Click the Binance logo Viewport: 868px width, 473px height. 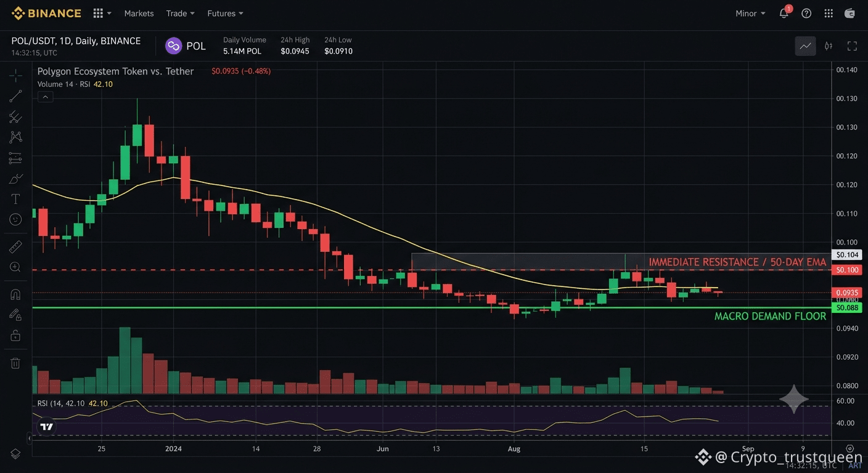(46, 13)
